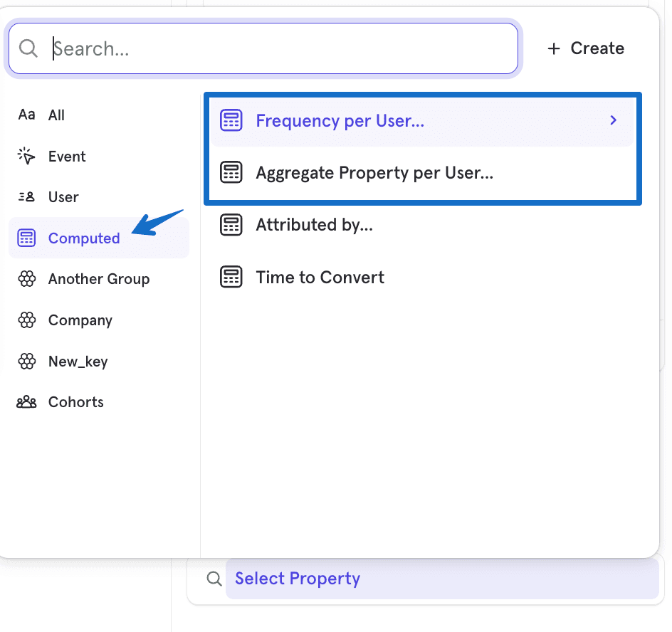Image resolution: width=672 pixels, height=632 pixels.
Task: Expand Frequency per User submenu chevron
Action: (613, 121)
